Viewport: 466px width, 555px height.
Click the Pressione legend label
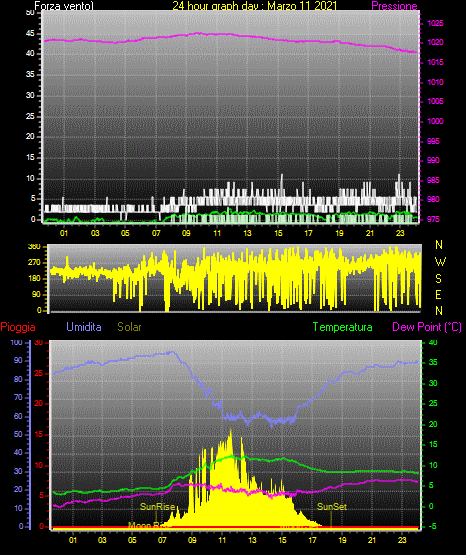pos(394,6)
